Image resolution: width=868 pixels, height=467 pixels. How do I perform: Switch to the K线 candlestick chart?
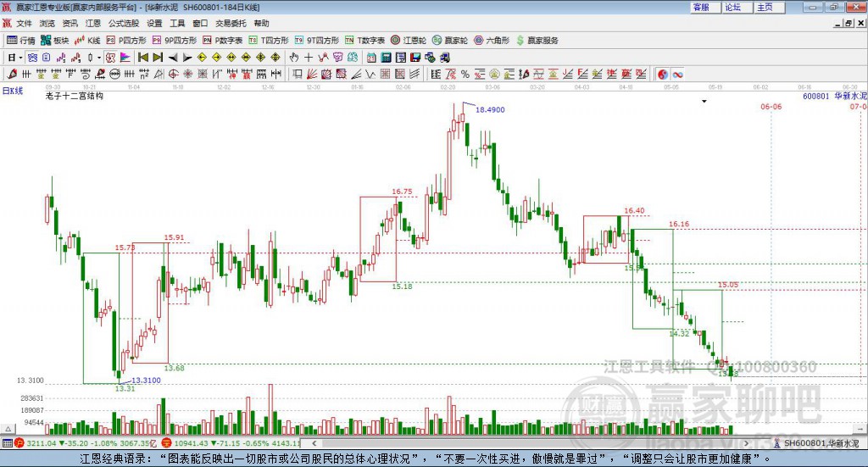pos(87,41)
